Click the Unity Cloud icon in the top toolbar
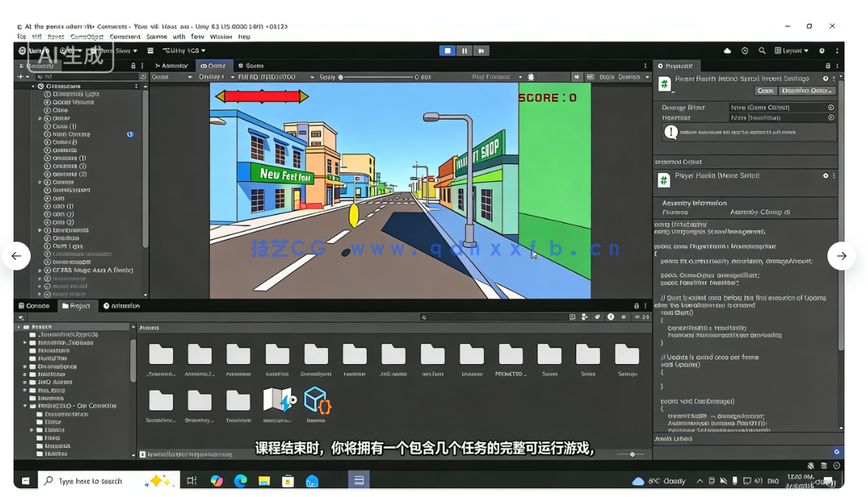The height and width of the screenshot is (497, 868). point(727,50)
